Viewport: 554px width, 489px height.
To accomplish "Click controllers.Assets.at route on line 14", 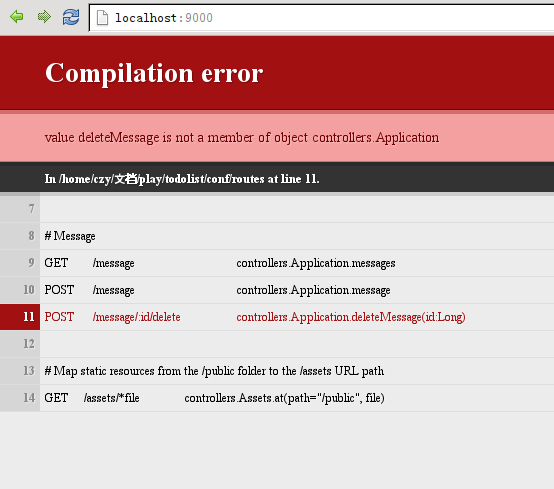I will (284, 398).
